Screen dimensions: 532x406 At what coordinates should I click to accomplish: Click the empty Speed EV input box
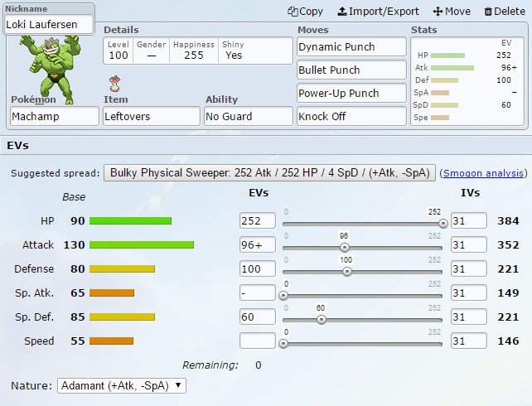[258, 341]
